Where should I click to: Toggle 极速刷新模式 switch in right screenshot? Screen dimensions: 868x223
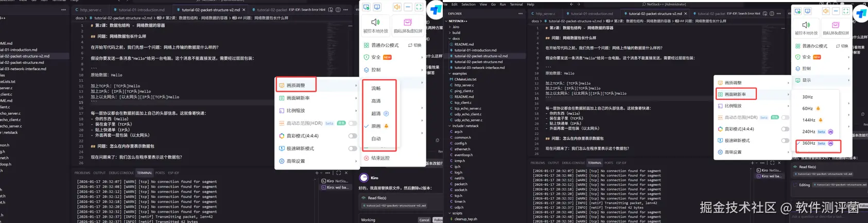click(x=785, y=141)
